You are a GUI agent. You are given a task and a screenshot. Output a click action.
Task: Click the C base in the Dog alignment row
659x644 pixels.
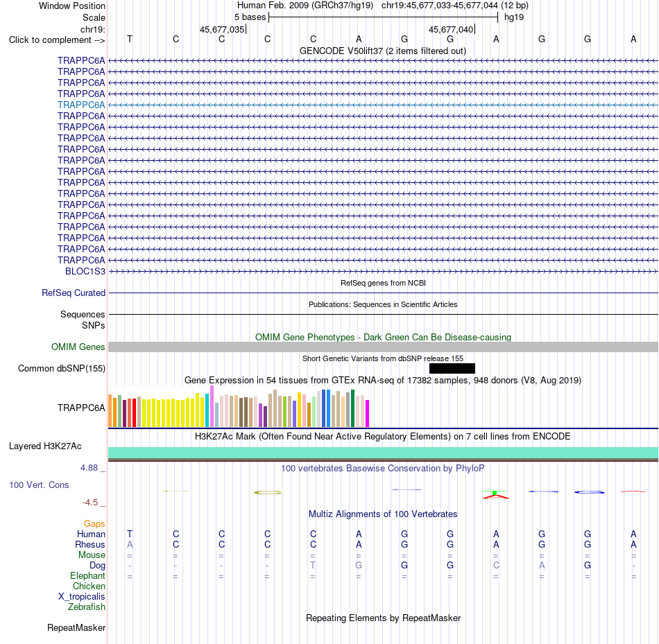point(496,566)
